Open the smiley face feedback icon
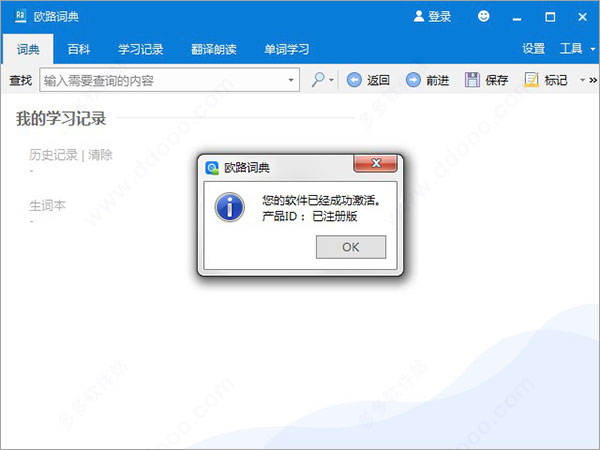600x450 pixels. (484, 16)
